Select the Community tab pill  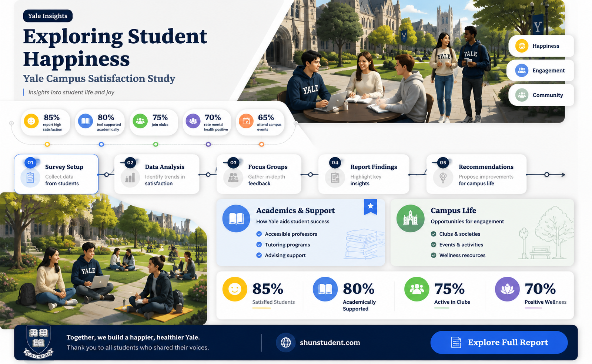tap(541, 95)
